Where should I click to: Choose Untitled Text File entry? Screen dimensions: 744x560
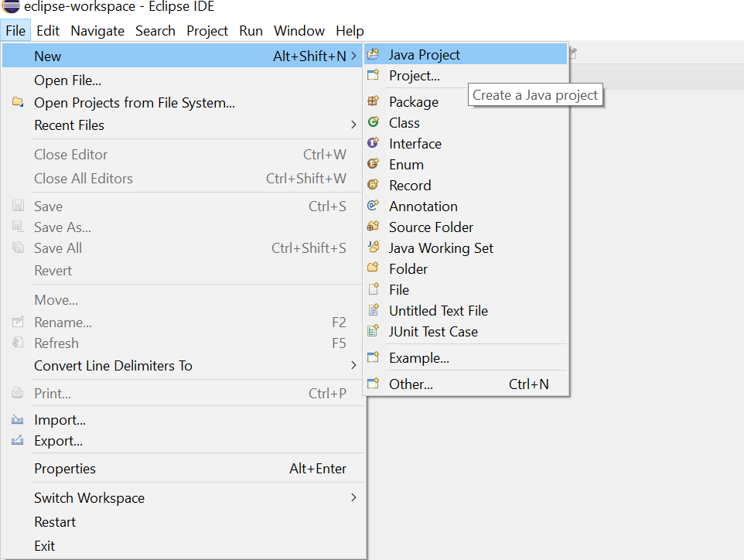(466, 310)
